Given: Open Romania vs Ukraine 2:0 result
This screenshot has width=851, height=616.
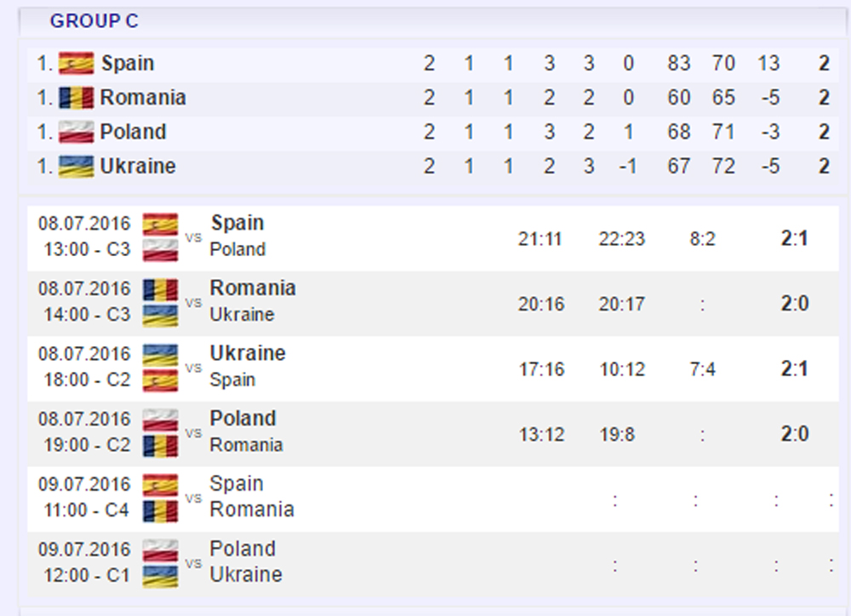Looking at the screenshot, I should pyautogui.click(x=794, y=304).
